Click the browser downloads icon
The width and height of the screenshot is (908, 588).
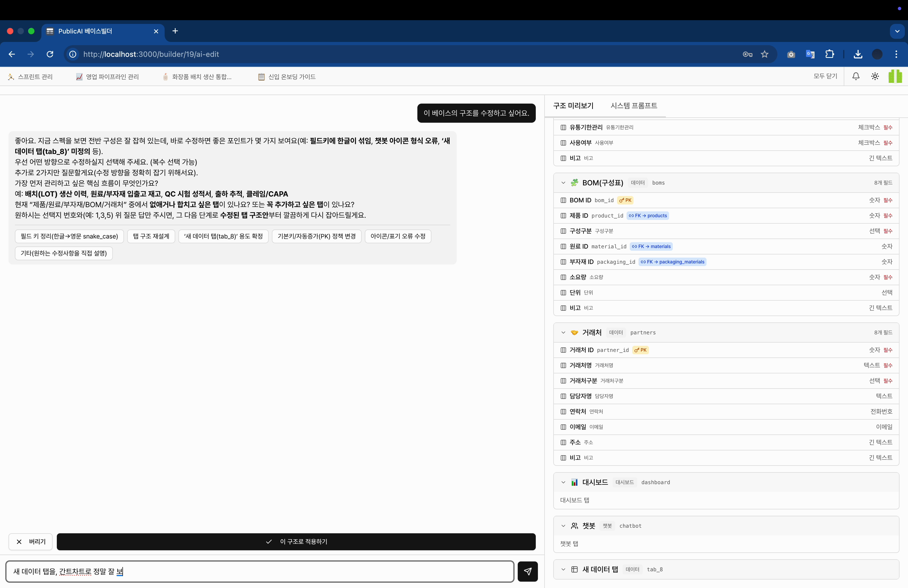click(858, 54)
